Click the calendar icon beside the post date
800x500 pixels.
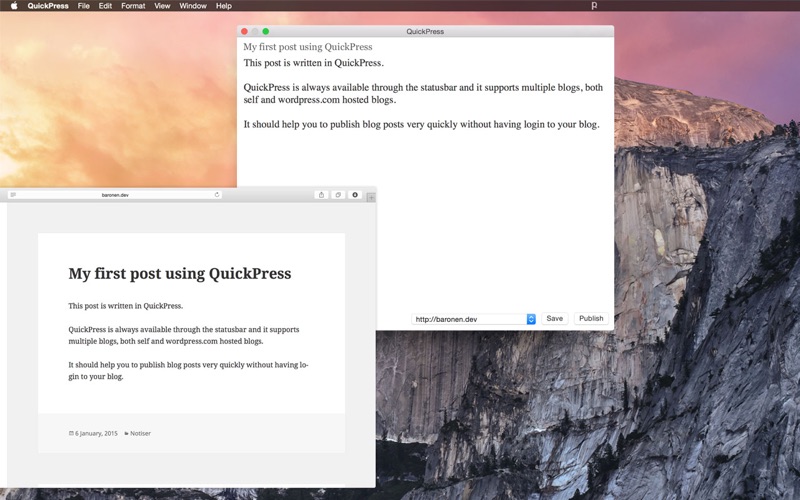coord(71,433)
